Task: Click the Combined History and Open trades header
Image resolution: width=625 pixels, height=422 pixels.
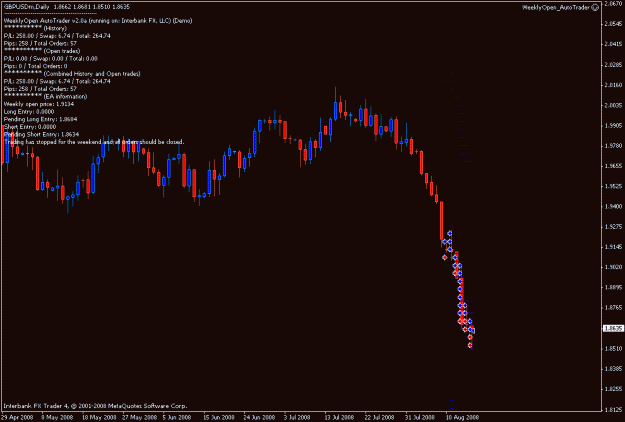Action: (x=72, y=74)
